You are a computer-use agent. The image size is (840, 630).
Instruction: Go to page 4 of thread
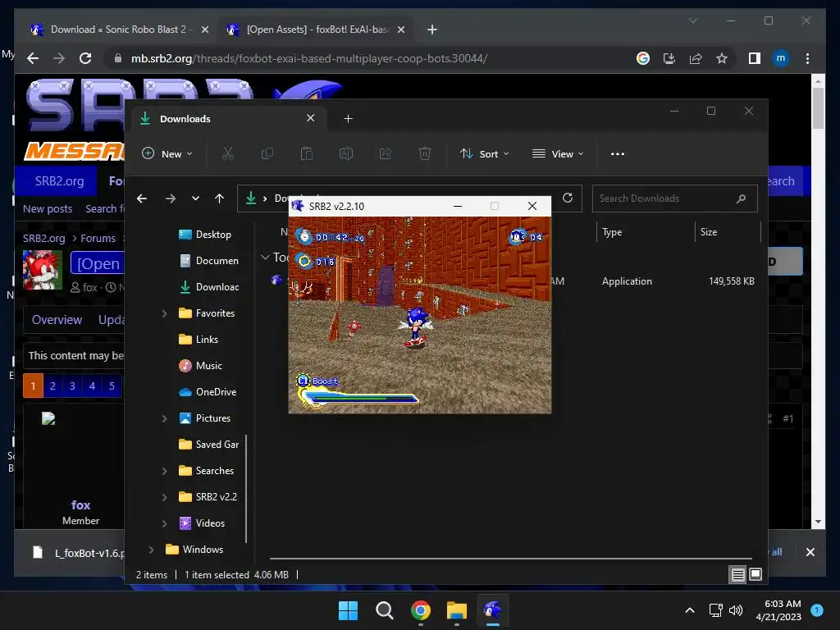click(x=92, y=386)
